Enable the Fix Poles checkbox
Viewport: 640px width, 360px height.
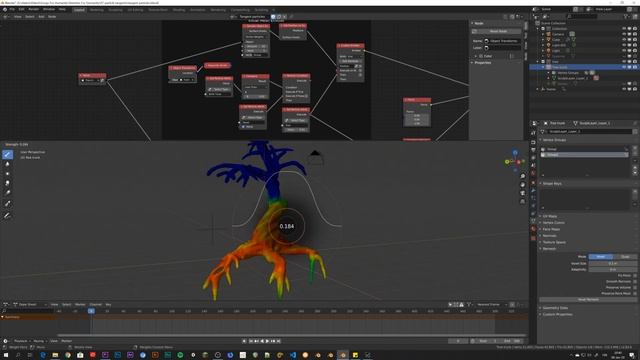(x=634, y=276)
